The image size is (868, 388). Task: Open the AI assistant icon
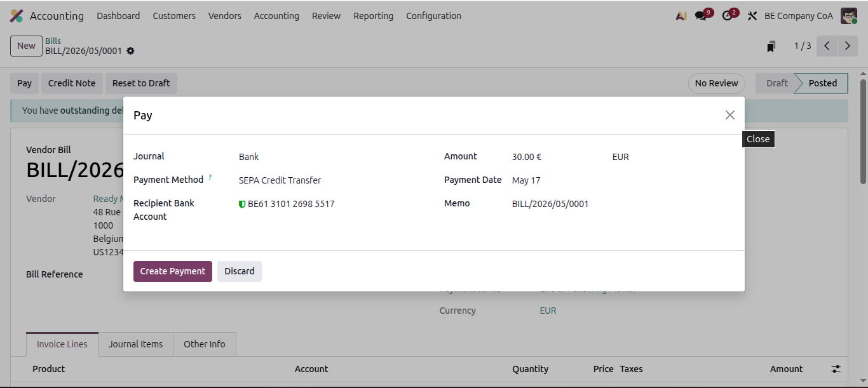(681, 16)
